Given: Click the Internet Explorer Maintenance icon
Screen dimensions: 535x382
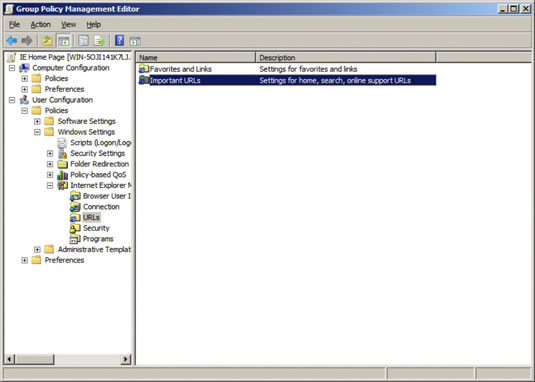Looking at the screenshot, I should [x=62, y=185].
